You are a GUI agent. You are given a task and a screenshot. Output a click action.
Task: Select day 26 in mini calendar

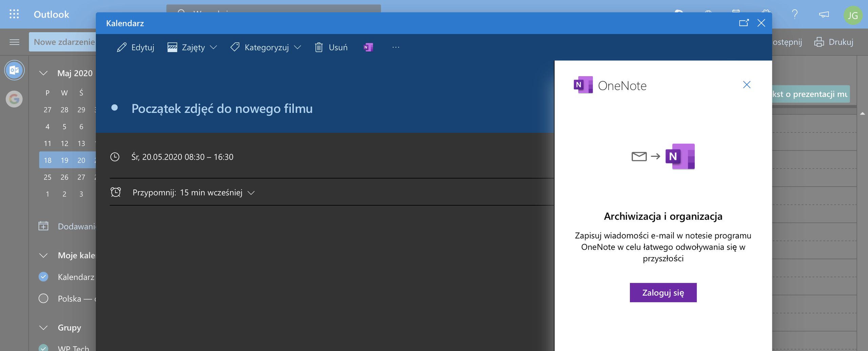[x=64, y=177]
